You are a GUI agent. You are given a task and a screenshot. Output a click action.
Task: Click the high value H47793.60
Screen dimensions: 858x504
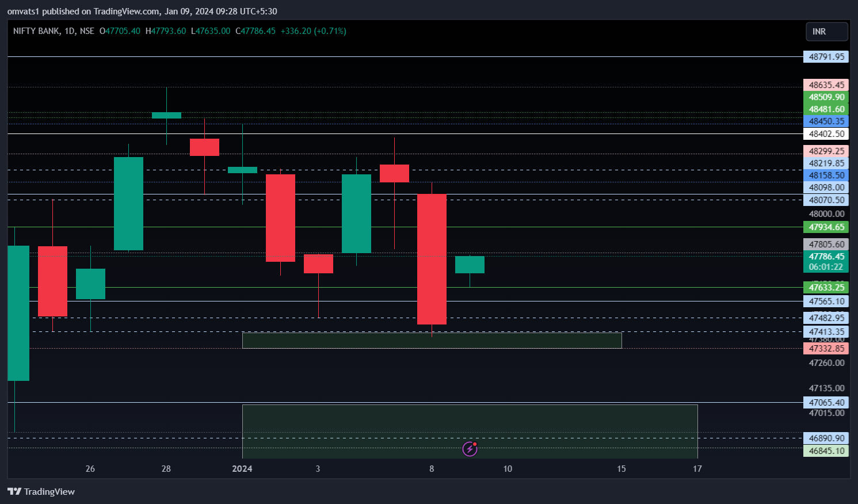pyautogui.click(x=166, y=31)
